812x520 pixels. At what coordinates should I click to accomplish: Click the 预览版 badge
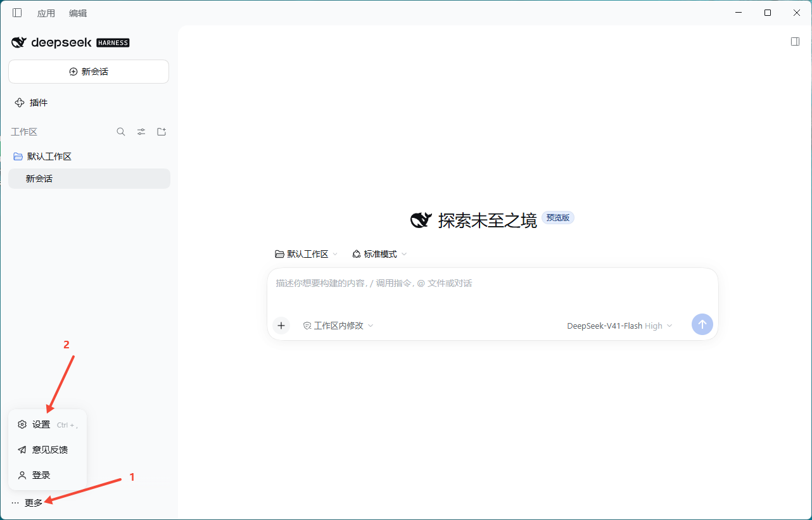(x=558, y=218)
